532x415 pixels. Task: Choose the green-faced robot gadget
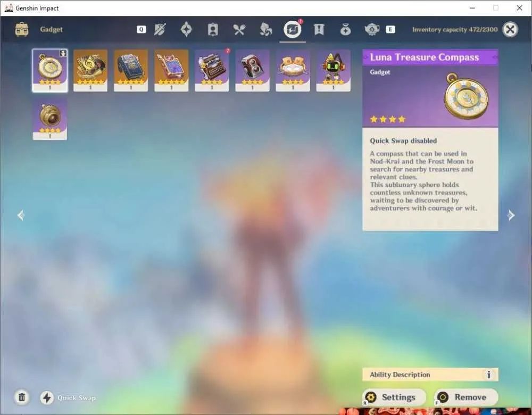point(333,70)
